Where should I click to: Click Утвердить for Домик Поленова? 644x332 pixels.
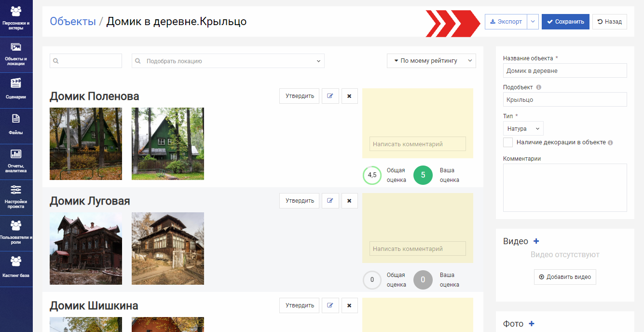point(300,96)
